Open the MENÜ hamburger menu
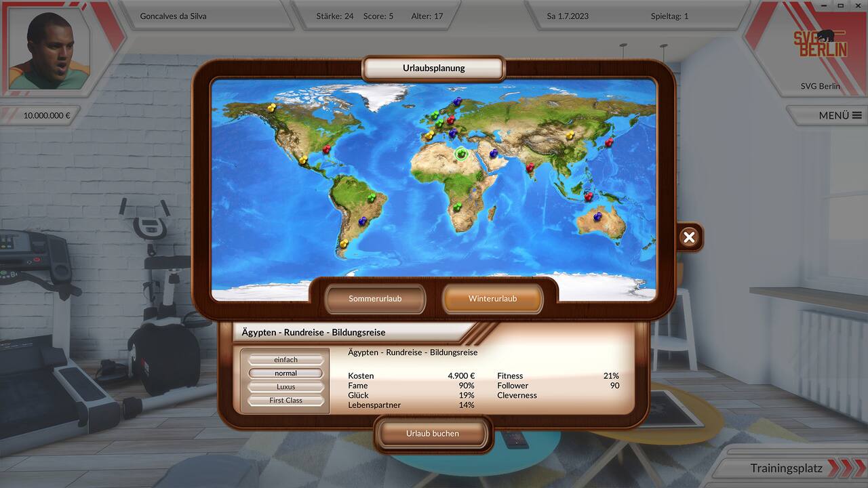The width and height of the screenshot is (868, 488). point(840,116)
